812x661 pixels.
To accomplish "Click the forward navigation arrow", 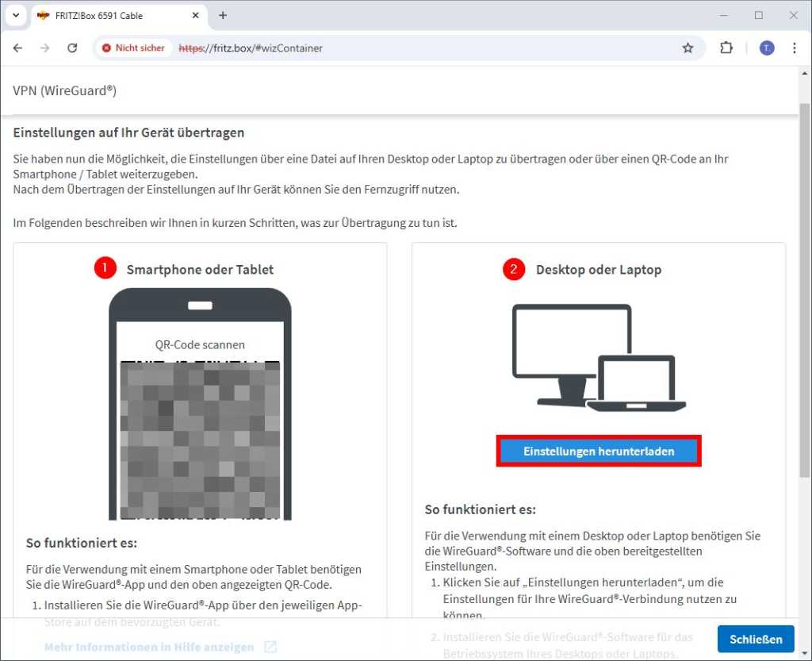I will pyautogui.click(x=45, y=48).
